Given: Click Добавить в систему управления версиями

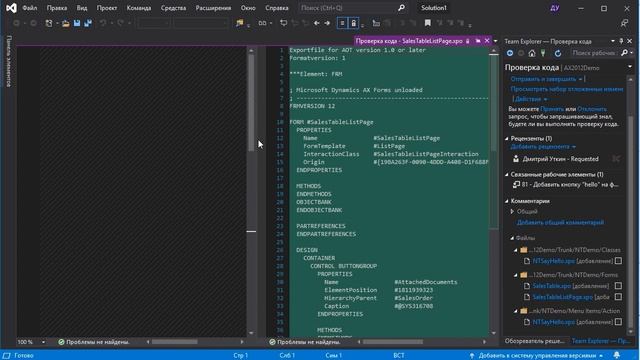Looking at the screenshot, I should (537, 356).
